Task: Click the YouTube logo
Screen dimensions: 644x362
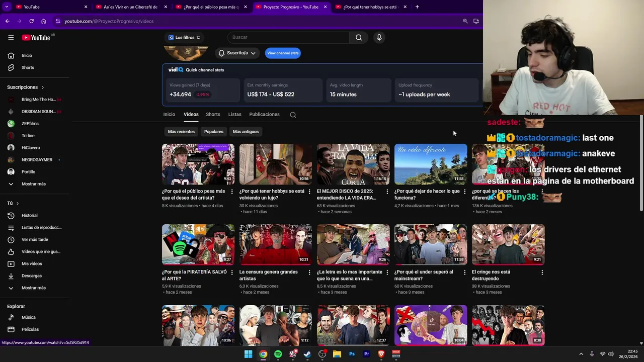Action: click(x=36, y=37)
